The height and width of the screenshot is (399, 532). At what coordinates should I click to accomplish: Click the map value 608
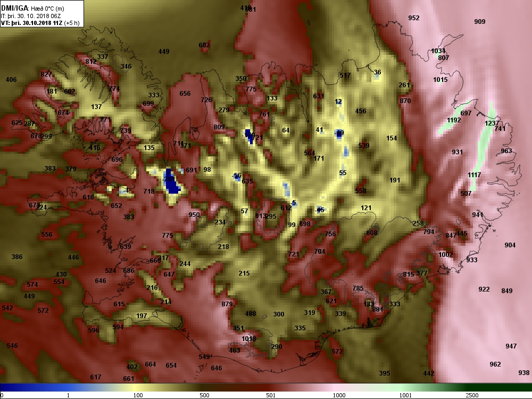click(x=371, y=233)
